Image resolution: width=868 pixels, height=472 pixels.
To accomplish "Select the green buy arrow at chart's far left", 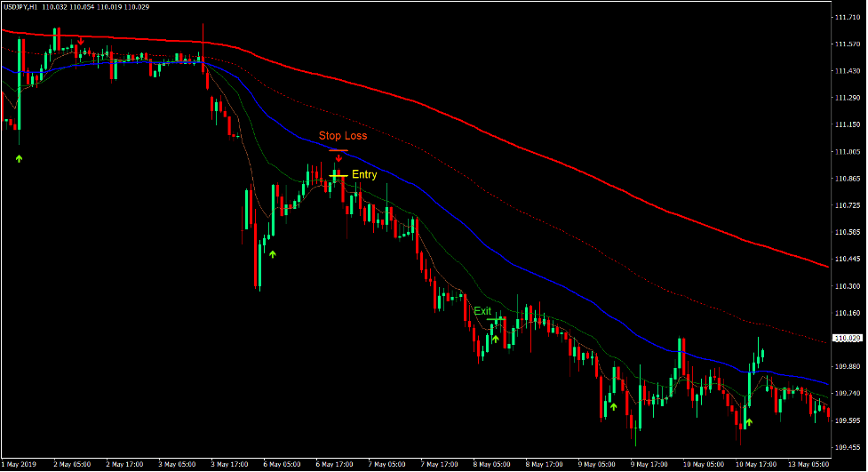I will click(x=20, y=158).
